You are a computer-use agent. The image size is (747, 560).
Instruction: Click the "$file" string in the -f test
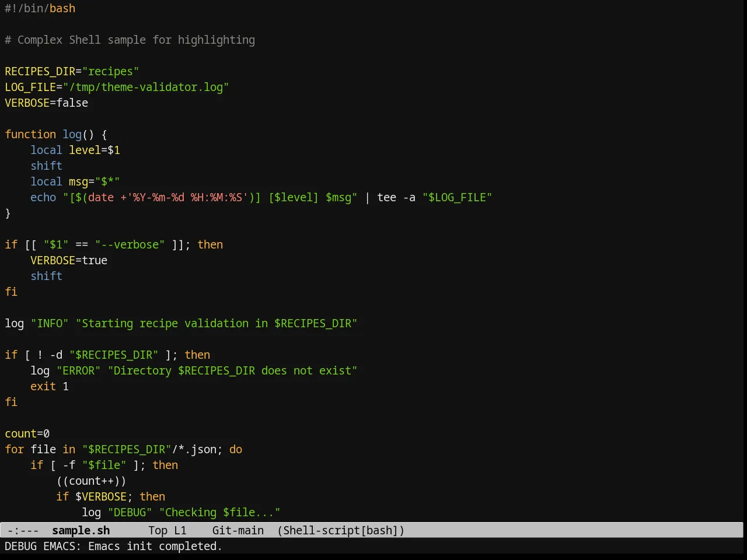tap(104, 465)
